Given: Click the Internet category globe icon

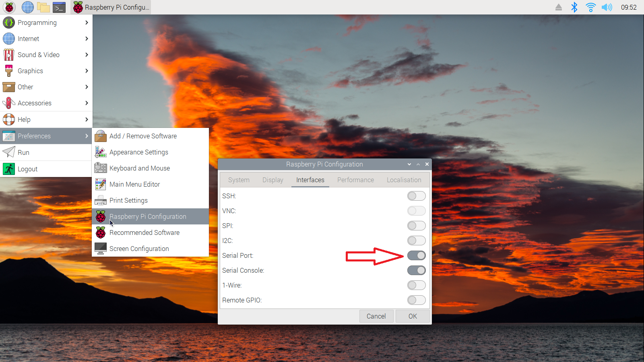Looking at the screenshot, I should point(9,39).
